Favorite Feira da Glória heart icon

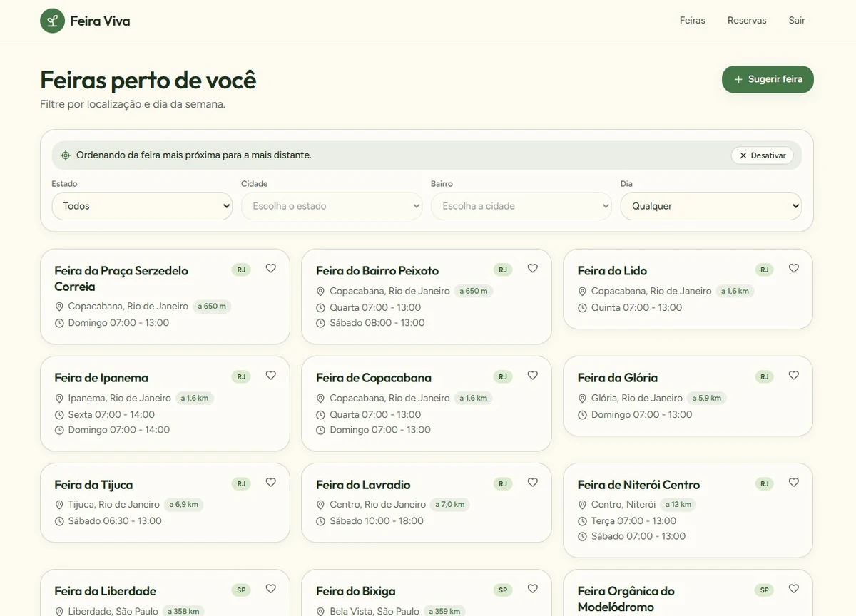tap(794, 376)
